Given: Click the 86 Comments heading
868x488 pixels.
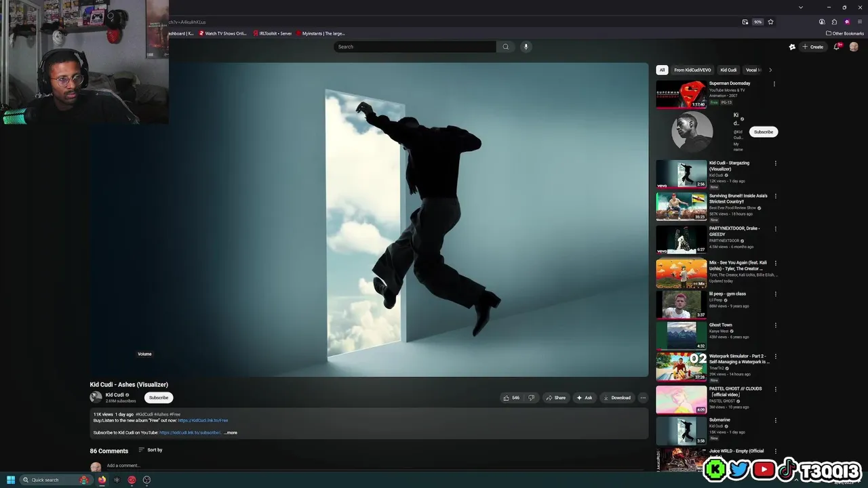Looking at the screenshot, I should (109, 451).
